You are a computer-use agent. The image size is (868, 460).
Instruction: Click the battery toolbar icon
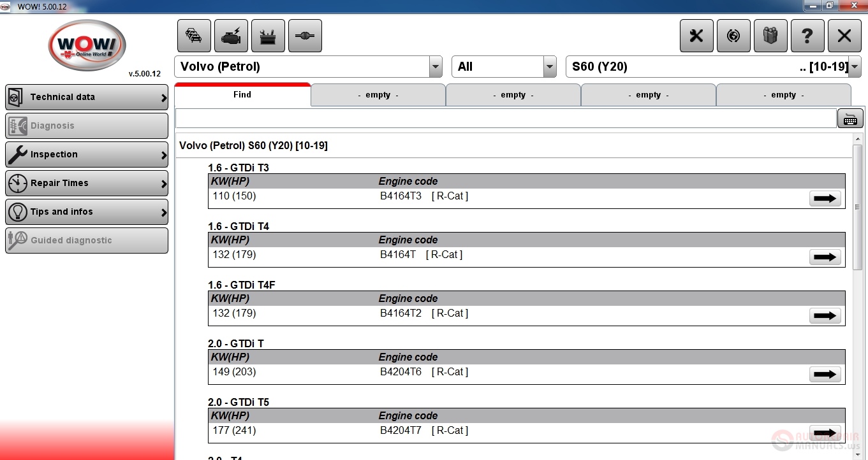click(268, 36)
